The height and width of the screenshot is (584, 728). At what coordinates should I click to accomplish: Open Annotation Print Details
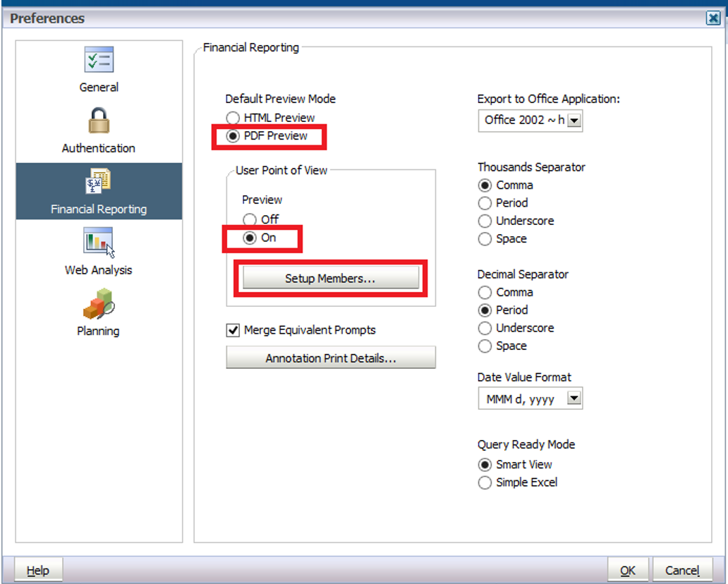(330, 358)
